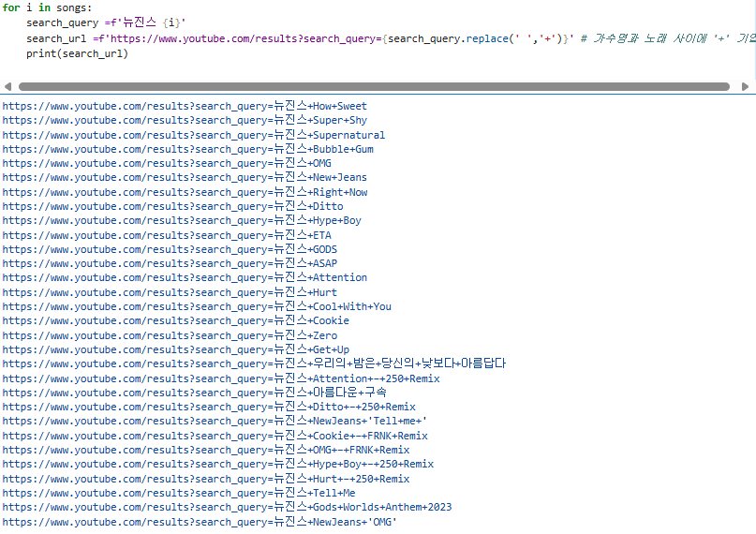The height and width of the screenshot is (534, 756).
Task: Open the ETA search link
Action: click(x=167, y=235)
